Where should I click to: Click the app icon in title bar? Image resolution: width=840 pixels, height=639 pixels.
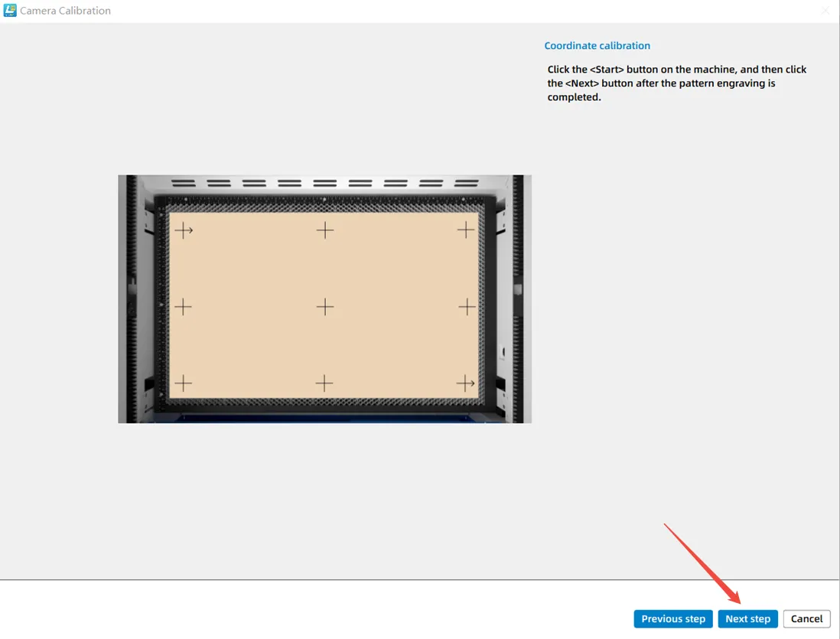click(x=10, y=11)
